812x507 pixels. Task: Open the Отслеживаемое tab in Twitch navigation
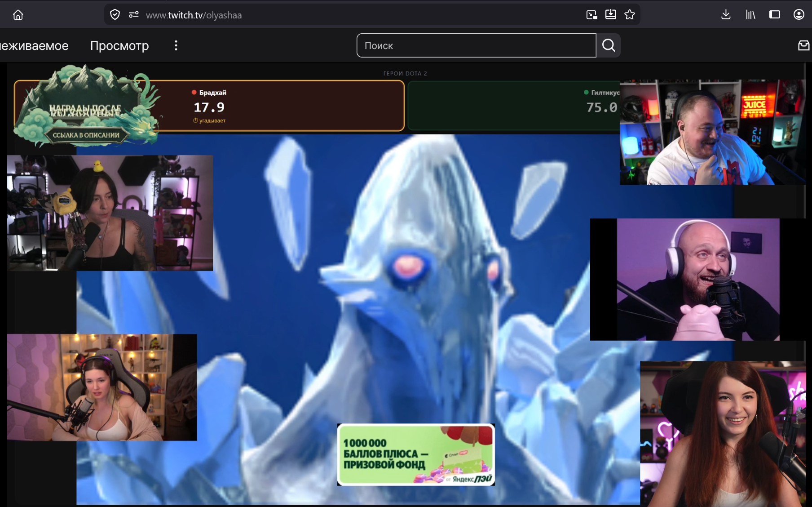pos(34,46)
